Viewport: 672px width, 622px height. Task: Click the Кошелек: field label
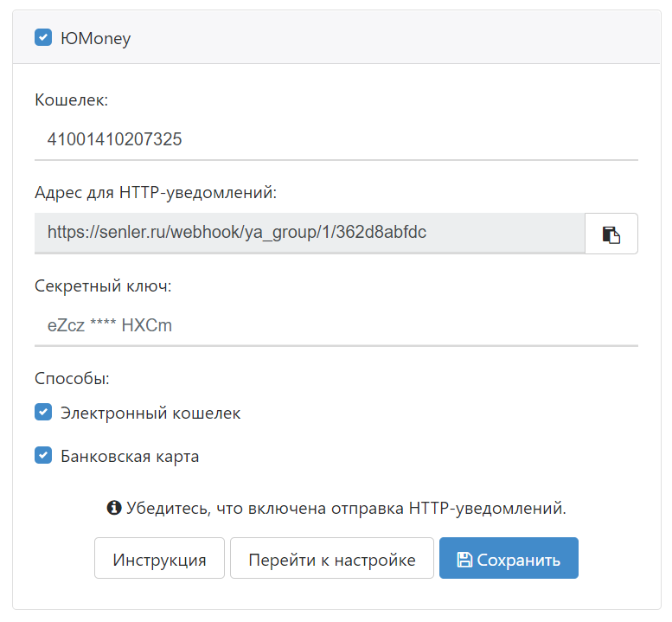tap(72, 100)
